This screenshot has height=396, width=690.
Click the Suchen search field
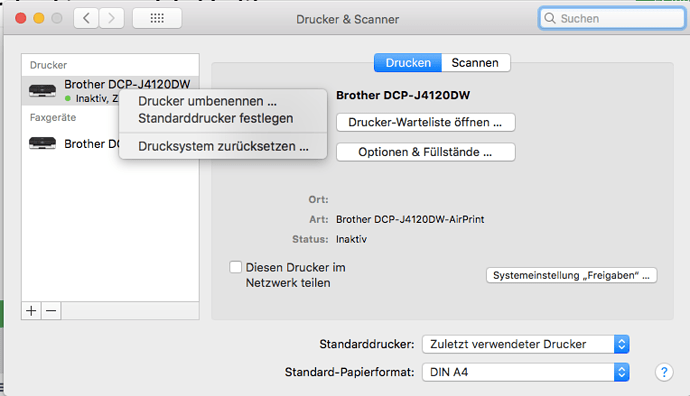pos(612,18)
